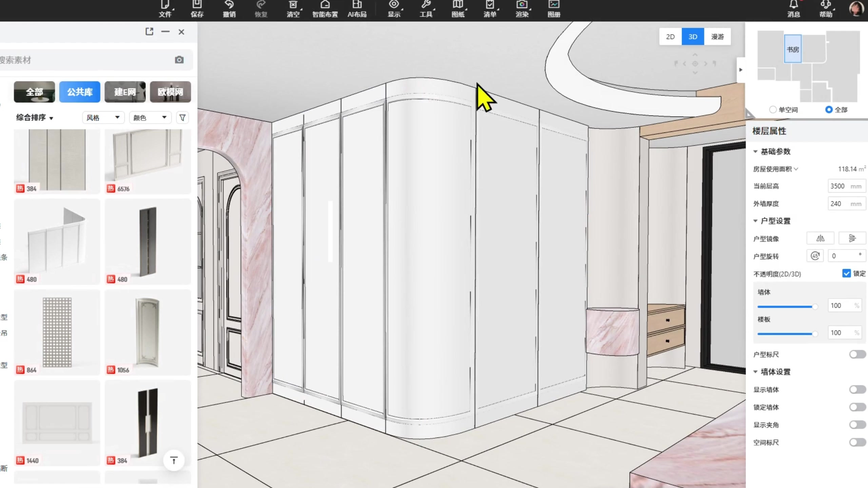
Task: Open the 风格 style dropdown
Action: (x=103, y=118)
